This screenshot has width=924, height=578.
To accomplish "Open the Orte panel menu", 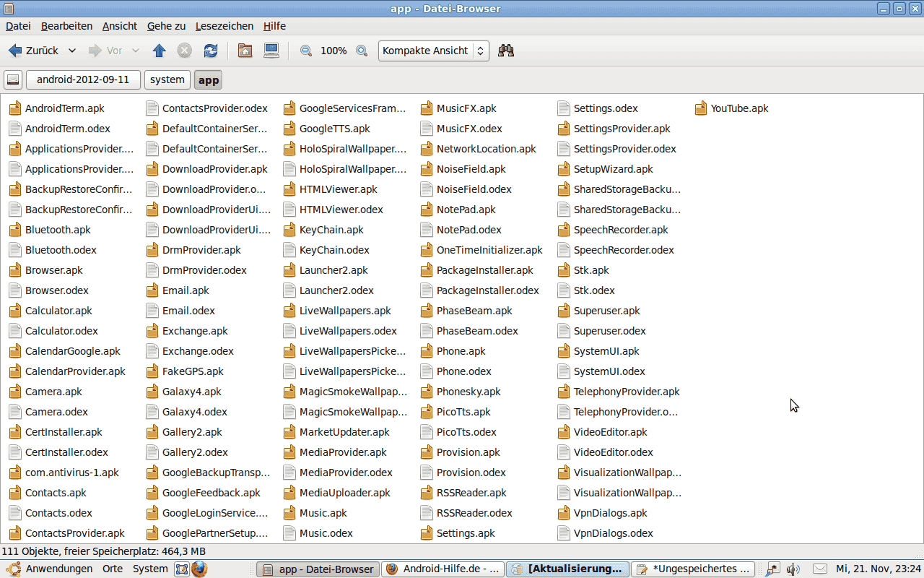I will [113, 569].
